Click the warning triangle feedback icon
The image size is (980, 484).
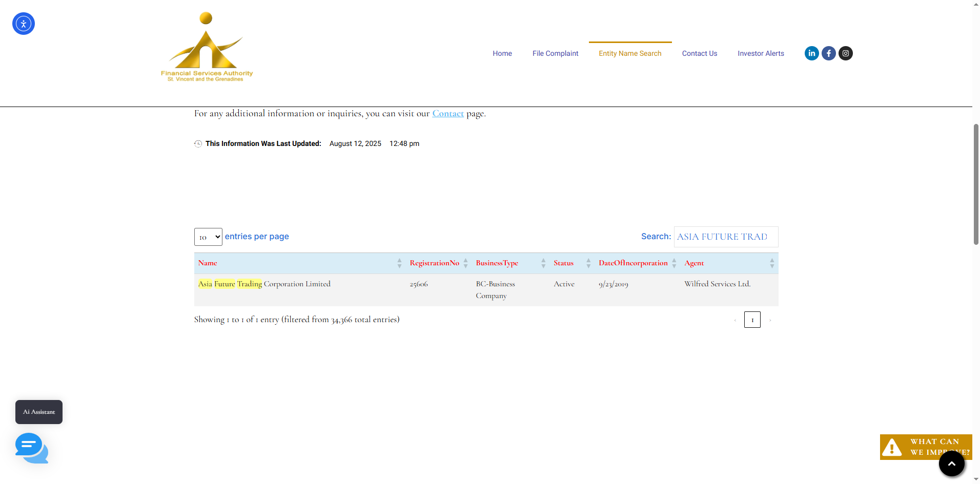892,447
